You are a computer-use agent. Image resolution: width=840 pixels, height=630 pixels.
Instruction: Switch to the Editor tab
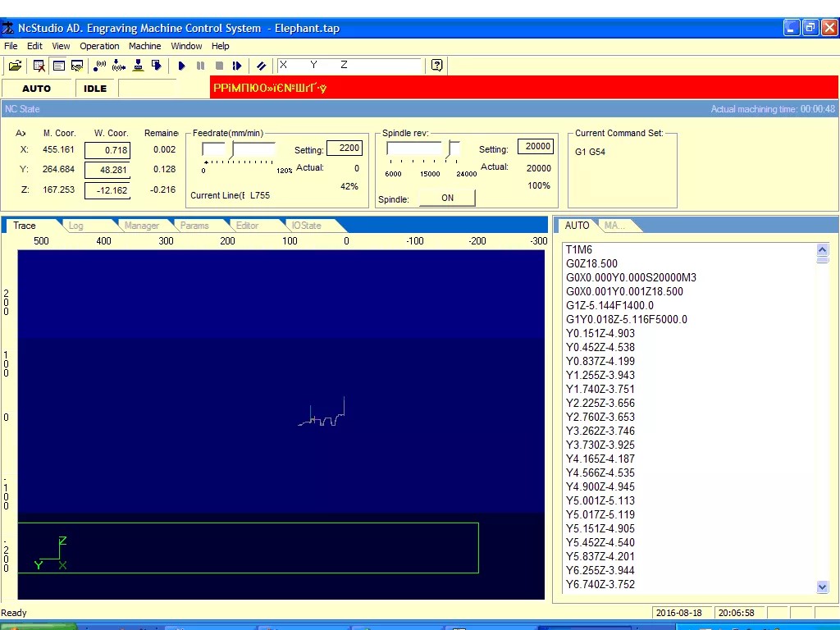[x=248, y=226]
